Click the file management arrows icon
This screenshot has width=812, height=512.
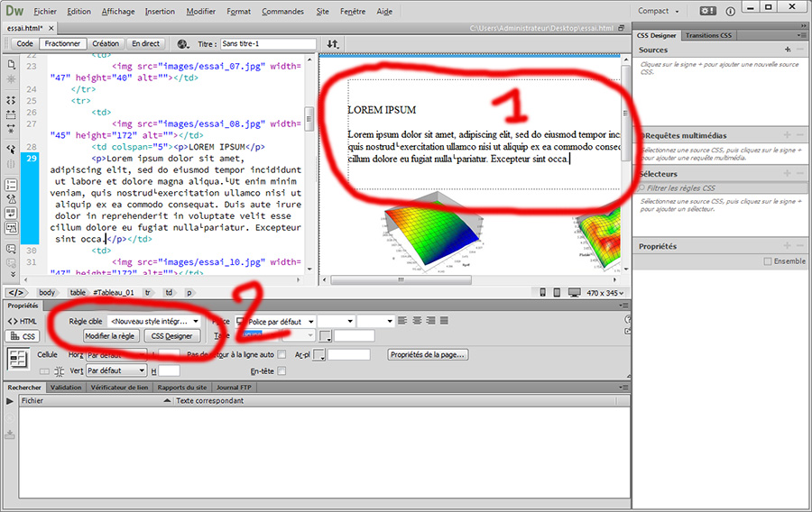point(332,44)
